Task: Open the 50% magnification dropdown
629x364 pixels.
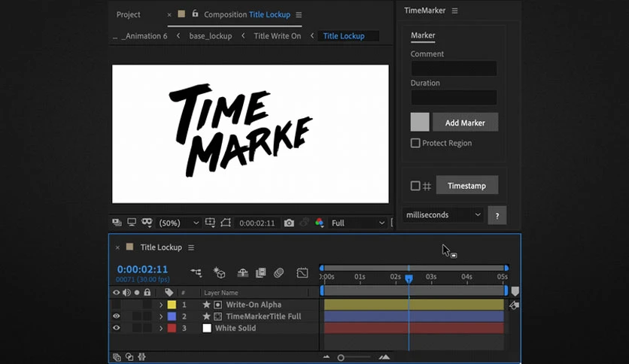Action: 179,223
